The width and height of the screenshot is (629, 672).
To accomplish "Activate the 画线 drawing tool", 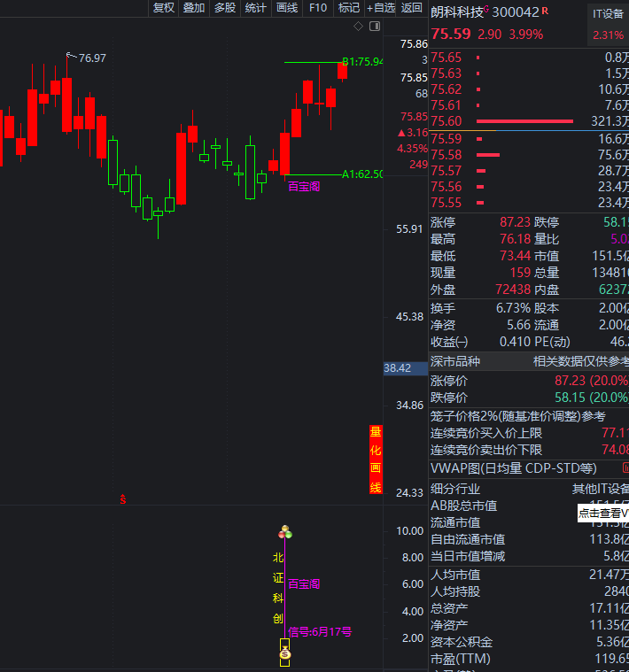I will 287,8.
